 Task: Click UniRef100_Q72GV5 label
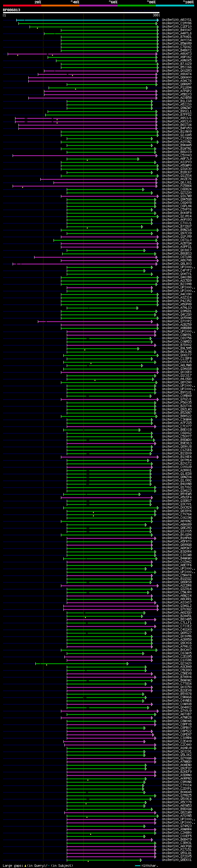[x=176, y=856]
